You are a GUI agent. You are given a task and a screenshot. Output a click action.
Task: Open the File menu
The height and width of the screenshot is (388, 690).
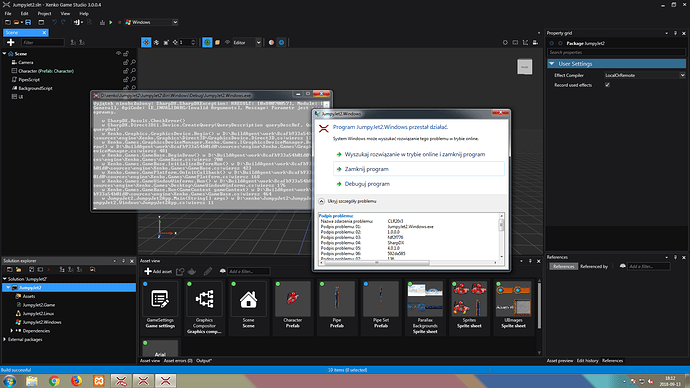(x=8, y=14)
